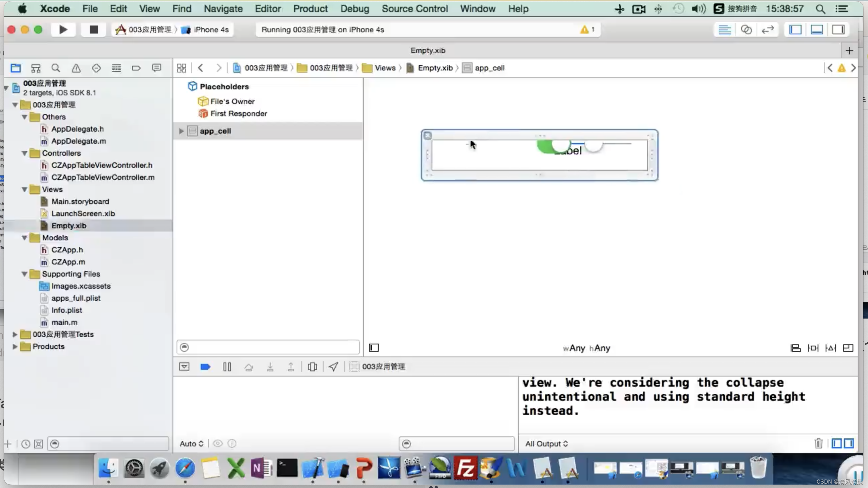The image size is (868, 488).
Task: Collapse the Others group
Action: tap(25, 117)
